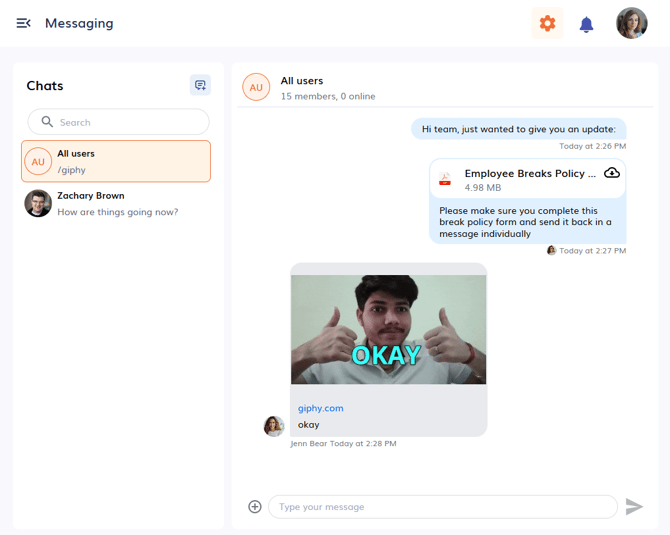Click the 'okay' GIF caption

coord(309,425)
